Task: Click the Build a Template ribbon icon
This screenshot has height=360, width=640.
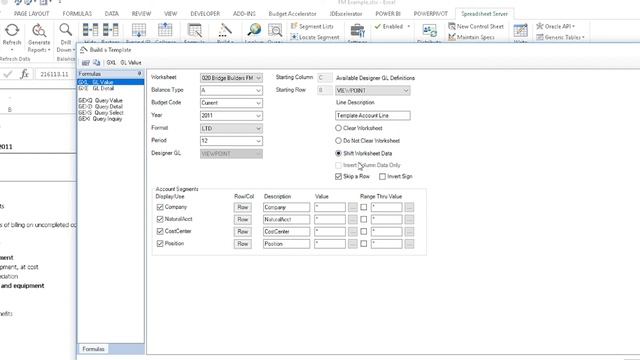Action: [x=225, y=30]
